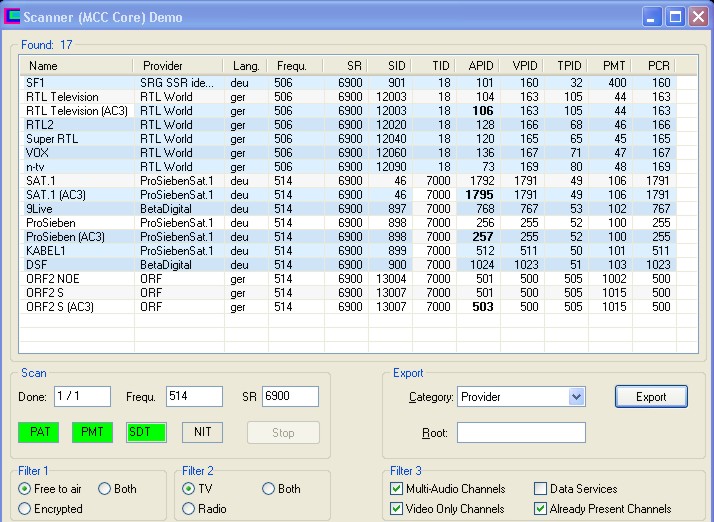Screen dimensions: 714x522
Task: Select the Encrypted filter option
Action: pyautogui.click(x=25, y=509)
